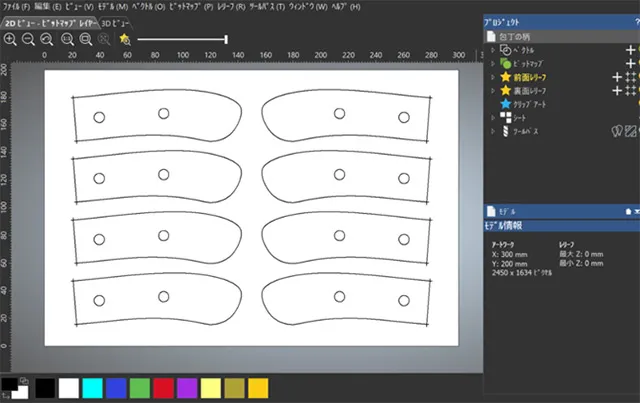Pick the cyan color swatch
640x403 pixels.
tap(93, 387)
